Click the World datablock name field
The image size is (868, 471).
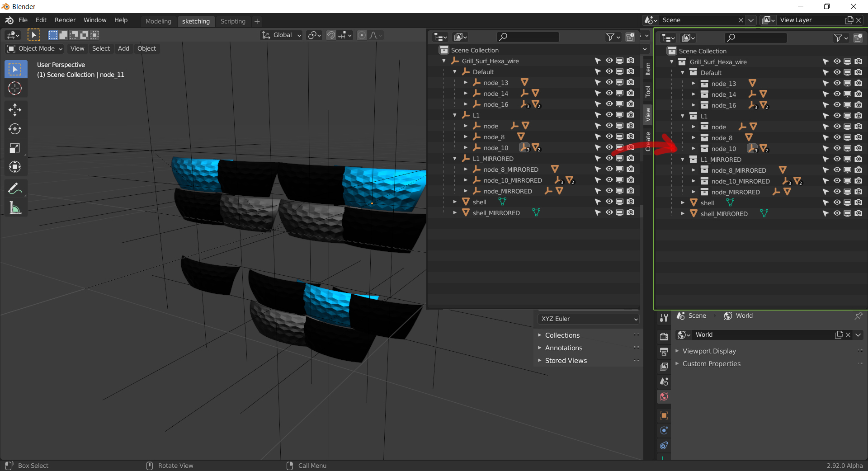click(x=763, y=335)
